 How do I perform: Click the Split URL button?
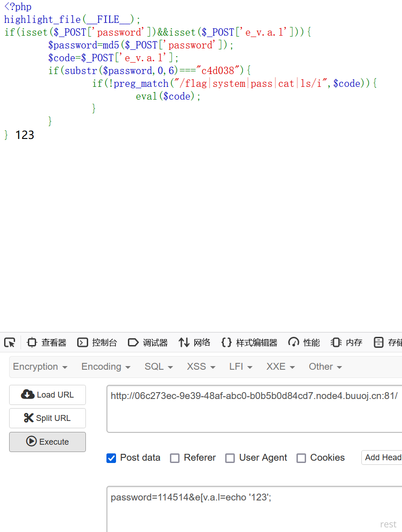coord(48,418)
